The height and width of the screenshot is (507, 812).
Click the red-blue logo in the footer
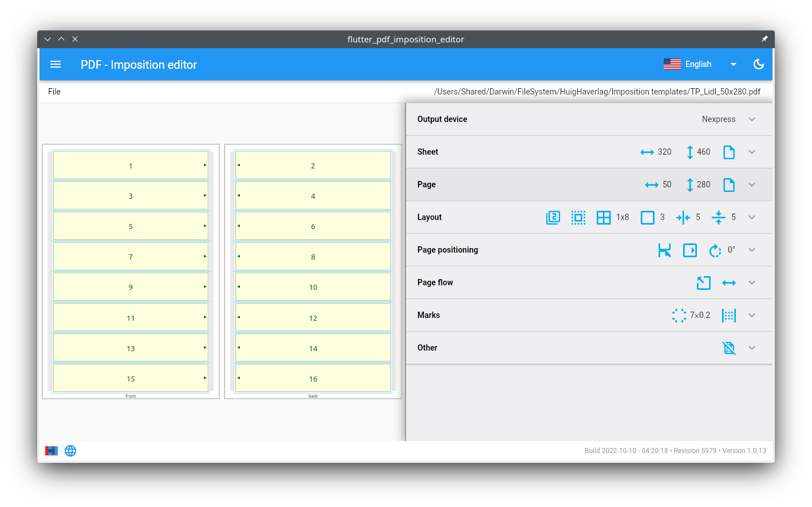coord(52,451)
